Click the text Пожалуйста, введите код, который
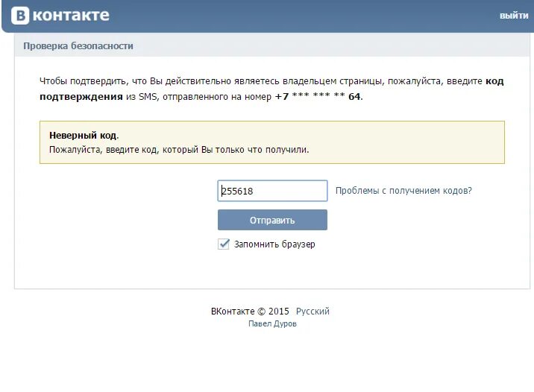Image resolution: width=534 pixels, height=392 pixels. 124,150
